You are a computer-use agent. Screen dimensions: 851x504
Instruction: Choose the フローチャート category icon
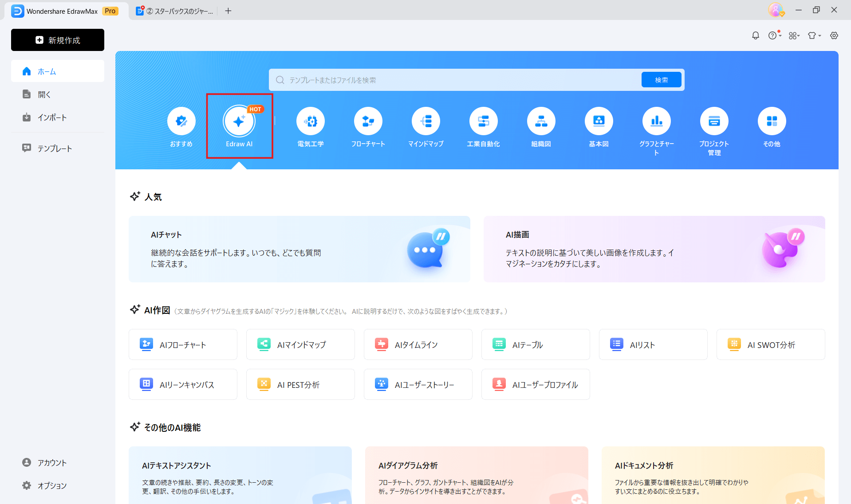368,121
